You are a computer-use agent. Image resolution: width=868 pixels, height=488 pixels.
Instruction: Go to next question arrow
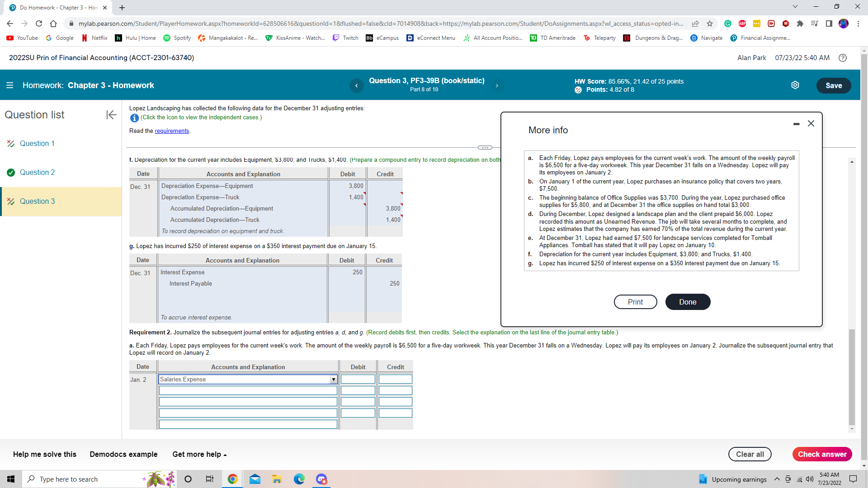(497, 85)
